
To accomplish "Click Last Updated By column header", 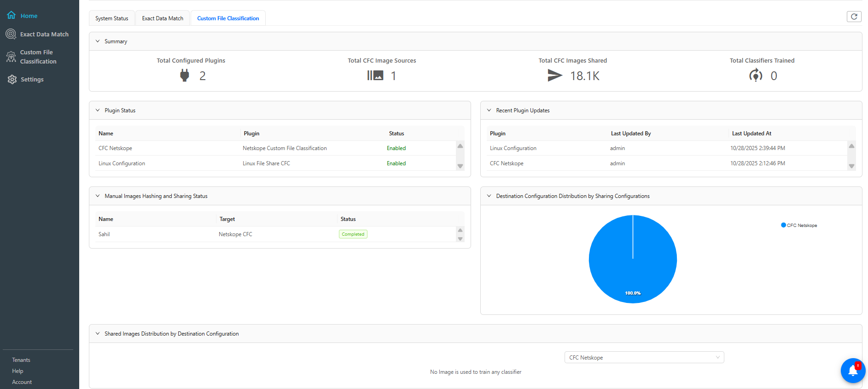I will pyautogui.click(x=631, y=134).
